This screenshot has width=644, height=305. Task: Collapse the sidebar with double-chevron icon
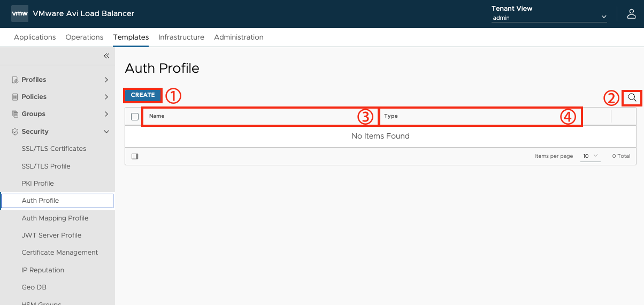tap(106, 56)
